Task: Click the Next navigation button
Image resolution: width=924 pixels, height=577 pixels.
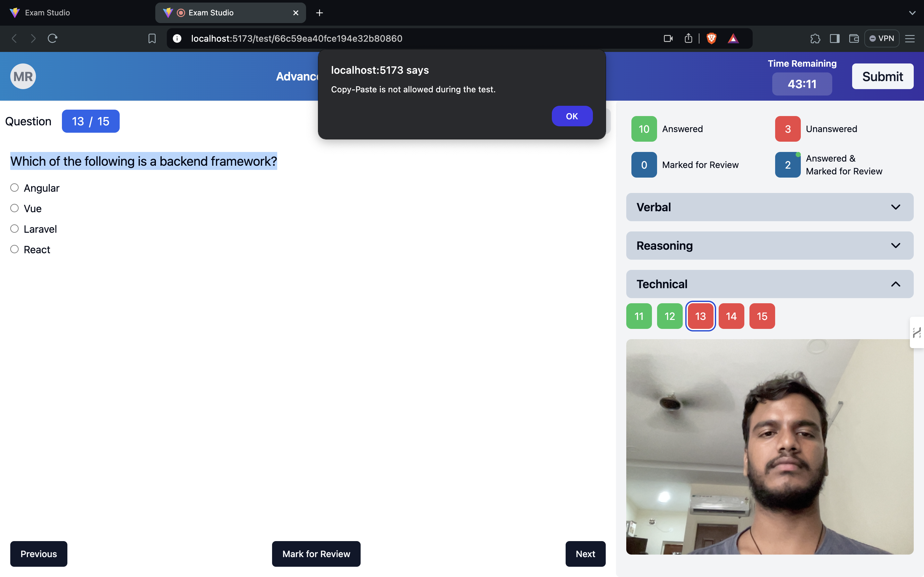Action: click(586, 553)
